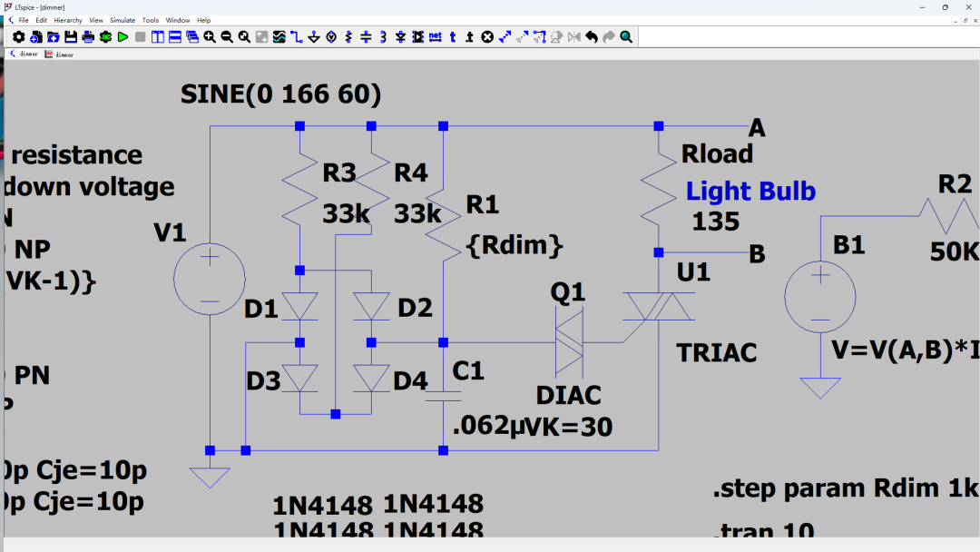The width and height of the screenshot is (980, 552).
Task: Place a ground symbol from toolbar
Action: (x=314, y=37)
